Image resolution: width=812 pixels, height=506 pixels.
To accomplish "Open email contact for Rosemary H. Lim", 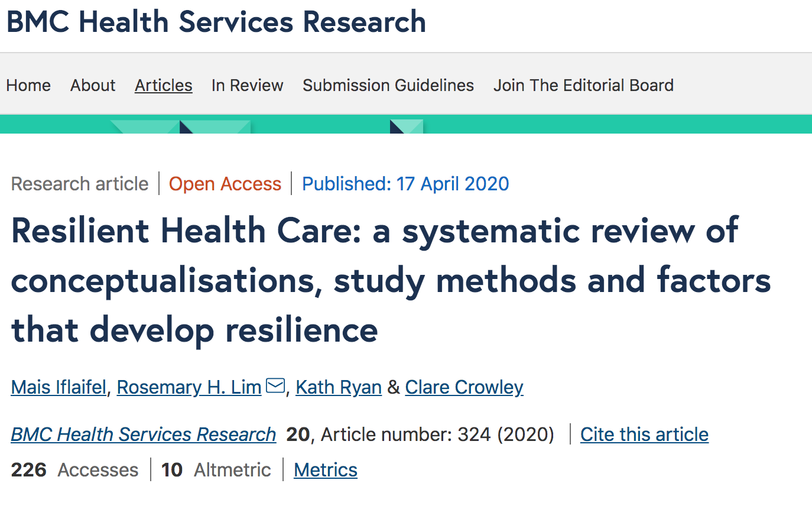I will [x=274, y=386].
